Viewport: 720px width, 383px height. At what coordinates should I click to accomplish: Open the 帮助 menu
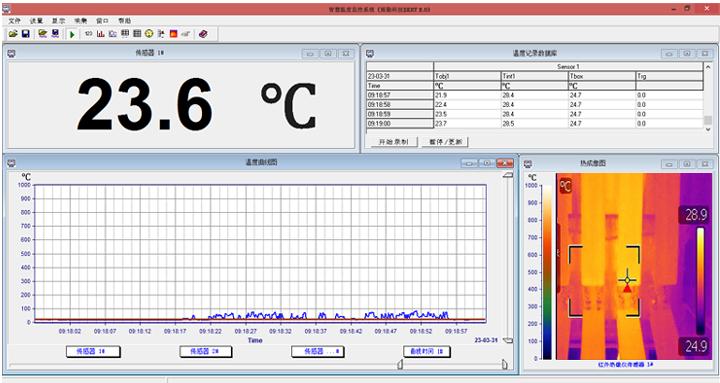[124, 21]
